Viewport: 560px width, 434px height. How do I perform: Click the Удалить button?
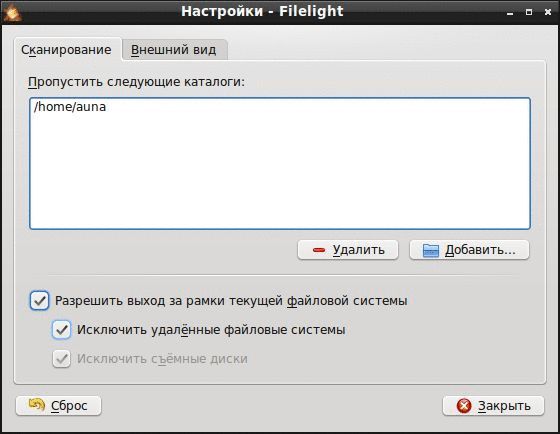tap(348, 250)
